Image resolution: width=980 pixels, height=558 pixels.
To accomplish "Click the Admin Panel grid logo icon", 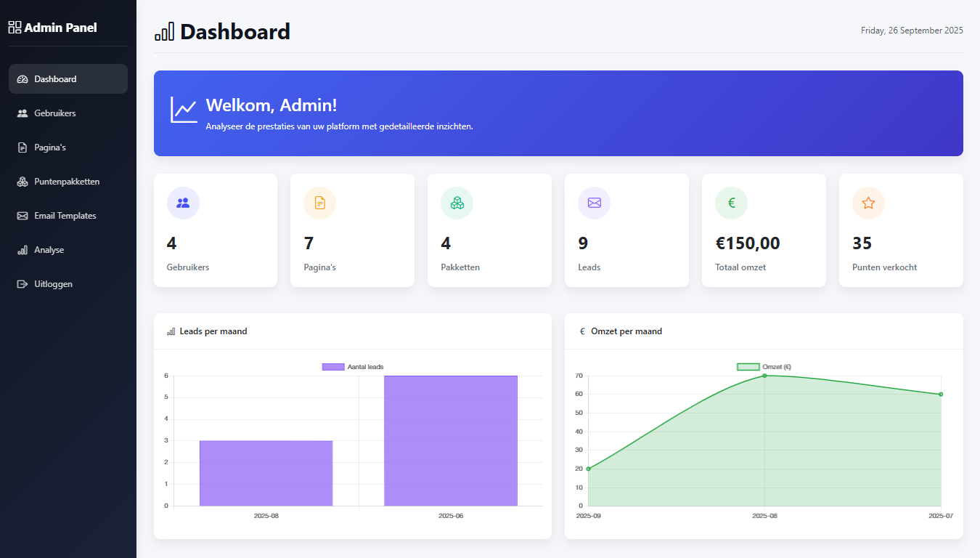I will (x=15, y=28).
